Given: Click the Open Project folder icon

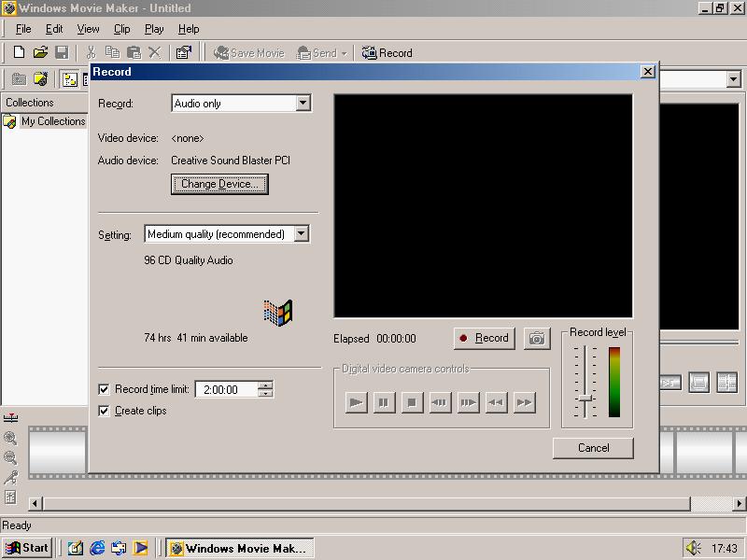Looking at the screenshot, I should 40,53.
